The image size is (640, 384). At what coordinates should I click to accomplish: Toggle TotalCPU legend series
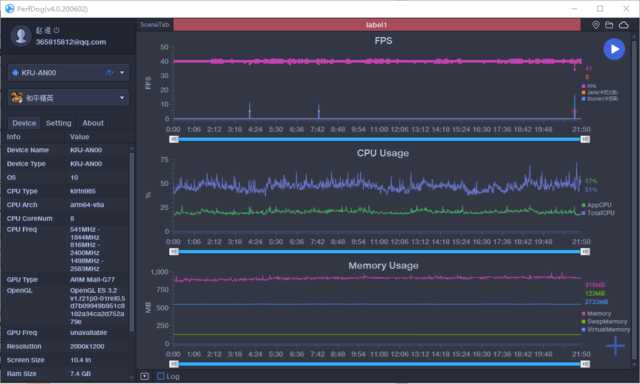pos(598,213)
